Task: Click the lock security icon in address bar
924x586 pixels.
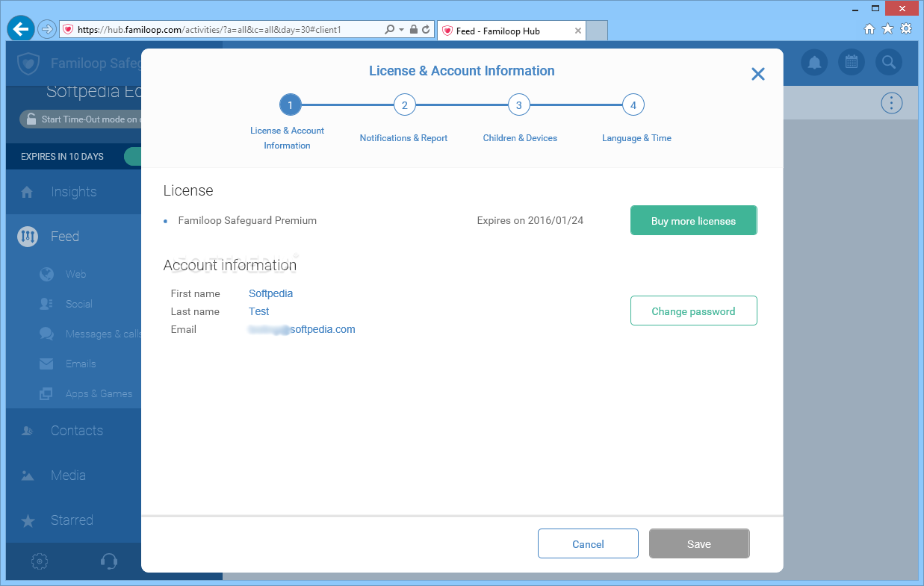Action: (x=414, y=30)
